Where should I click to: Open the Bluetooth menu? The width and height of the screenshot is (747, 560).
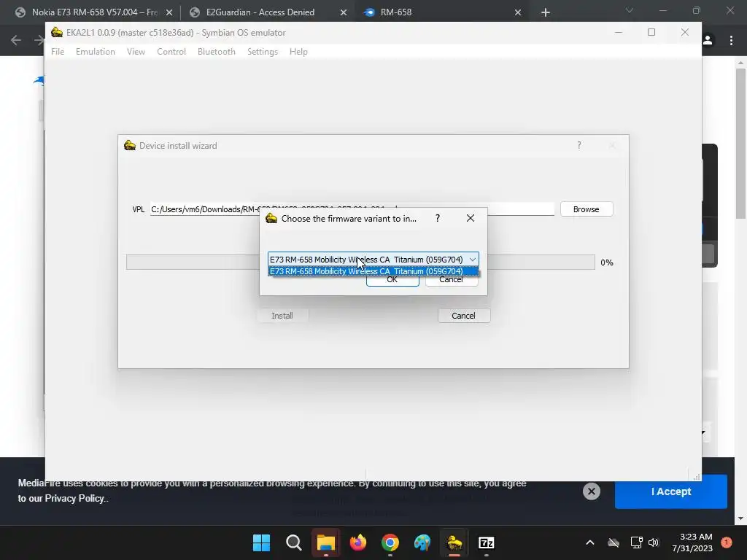tap(216, 52)
